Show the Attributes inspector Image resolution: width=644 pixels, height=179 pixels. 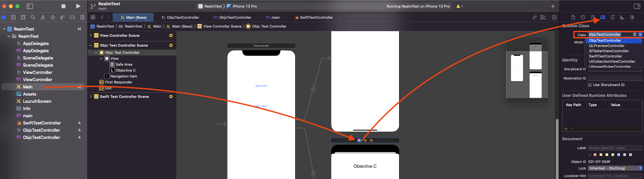click(x=612, y=17)
